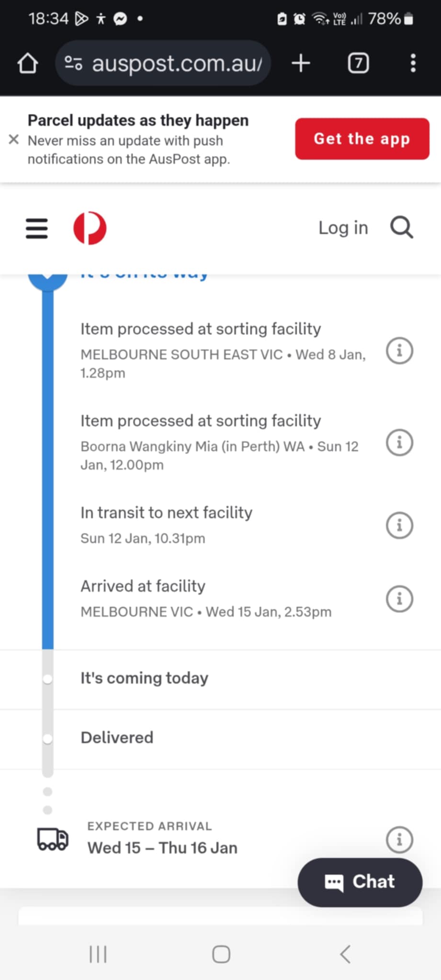Screen dimensions: 441x980
Task: Go to the browser home page
Action: [27, 63]
